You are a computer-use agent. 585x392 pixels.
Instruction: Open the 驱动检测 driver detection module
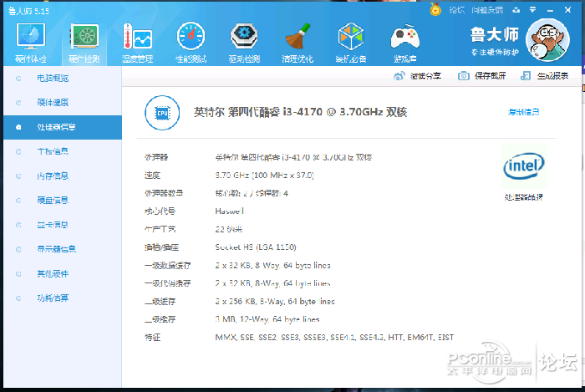point(244,43)
